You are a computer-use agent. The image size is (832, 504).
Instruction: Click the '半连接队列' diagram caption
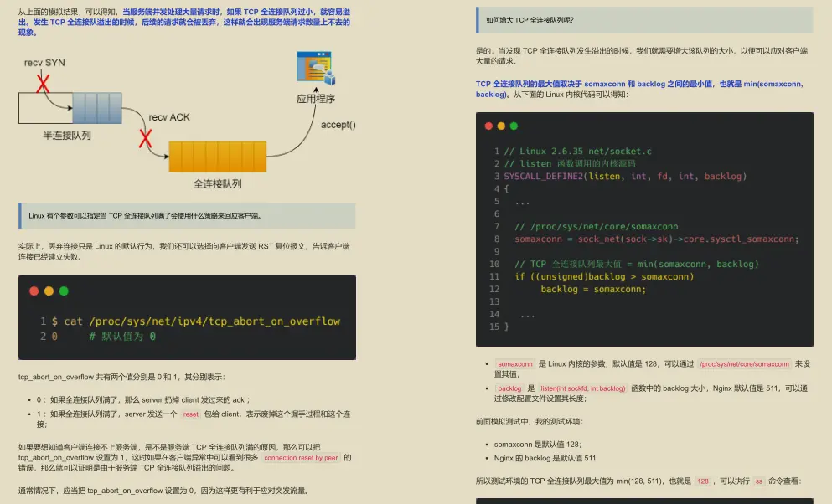[x=67, y=136]
